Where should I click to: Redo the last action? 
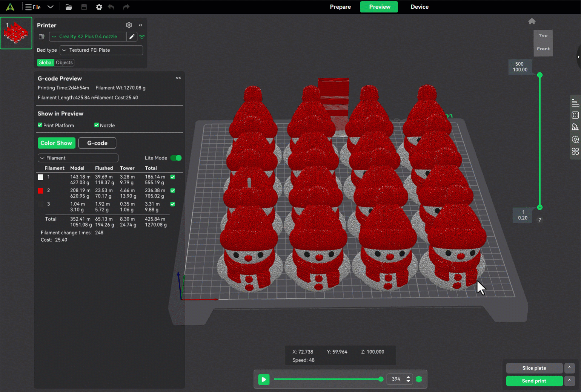coord(126,7)
